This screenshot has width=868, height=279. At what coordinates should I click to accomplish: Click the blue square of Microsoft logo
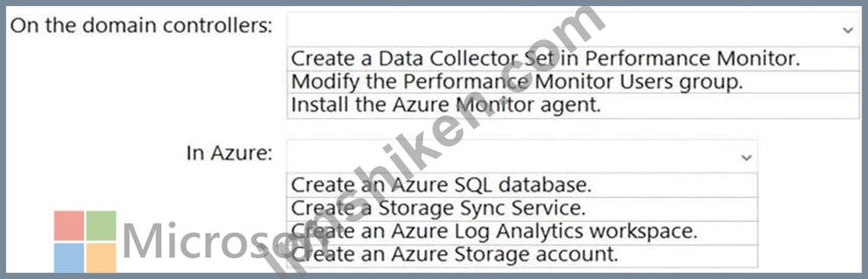pos(70,257)
